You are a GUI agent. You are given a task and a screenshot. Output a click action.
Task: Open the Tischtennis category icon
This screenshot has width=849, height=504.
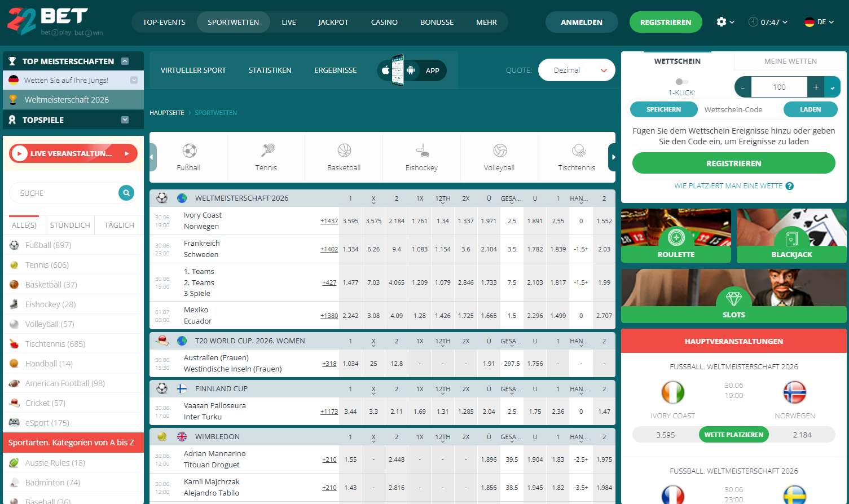(x=578, y=151)
